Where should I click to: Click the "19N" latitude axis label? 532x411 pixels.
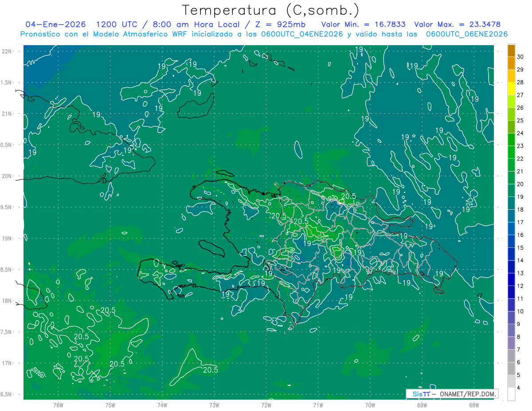coord(7,239)
